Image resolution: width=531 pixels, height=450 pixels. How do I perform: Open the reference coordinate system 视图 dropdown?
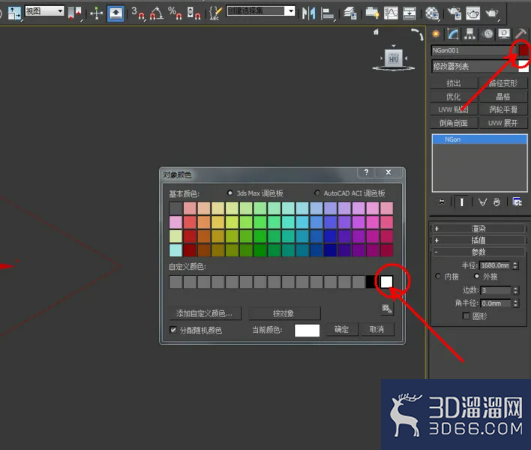click(44, 11)
